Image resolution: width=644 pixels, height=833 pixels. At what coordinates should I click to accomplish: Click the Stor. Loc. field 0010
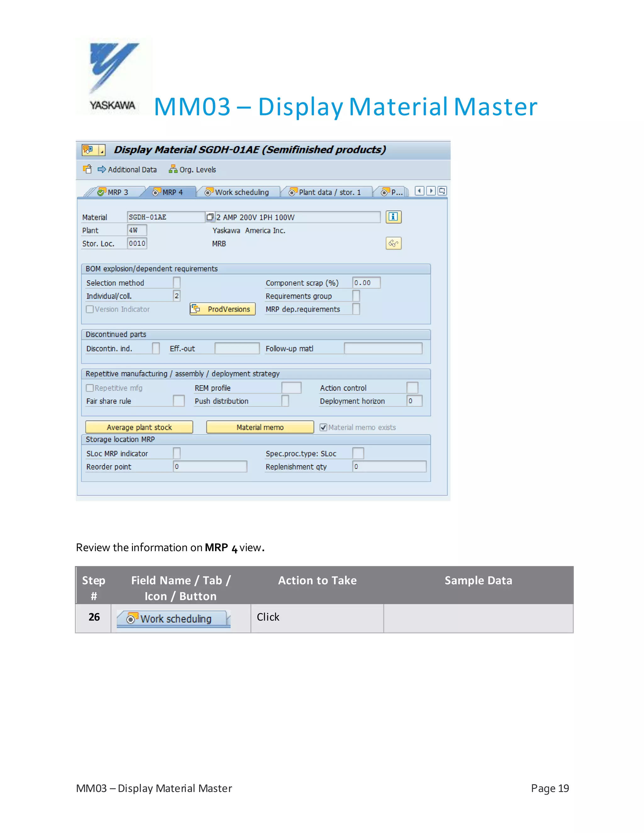click(x=137, y=243)
